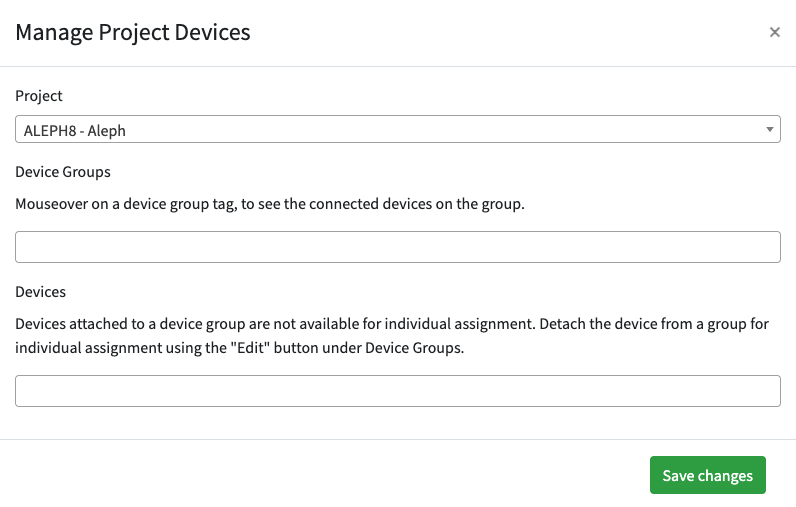
Task: Click the mouseover device group hint text
Action: click(270, 204)
